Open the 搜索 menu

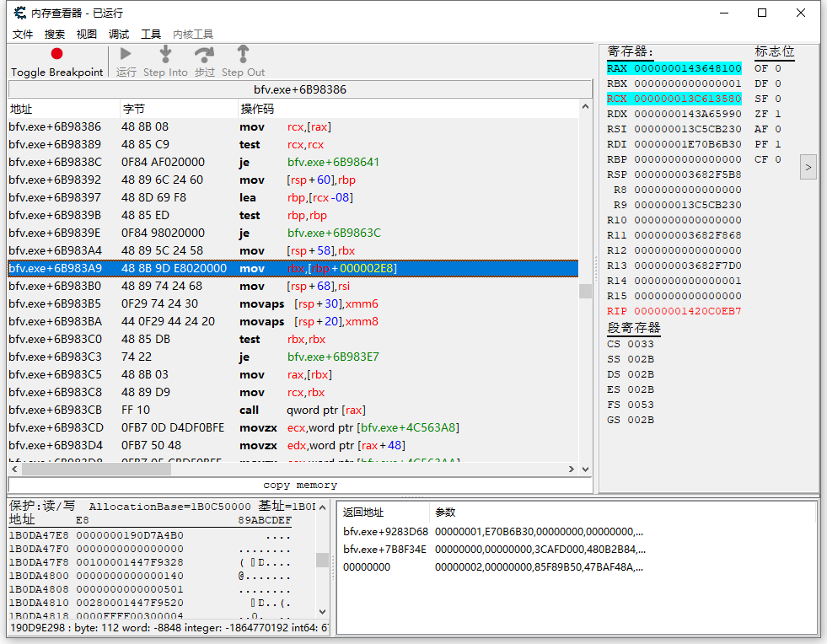click(x=54, y=35)
